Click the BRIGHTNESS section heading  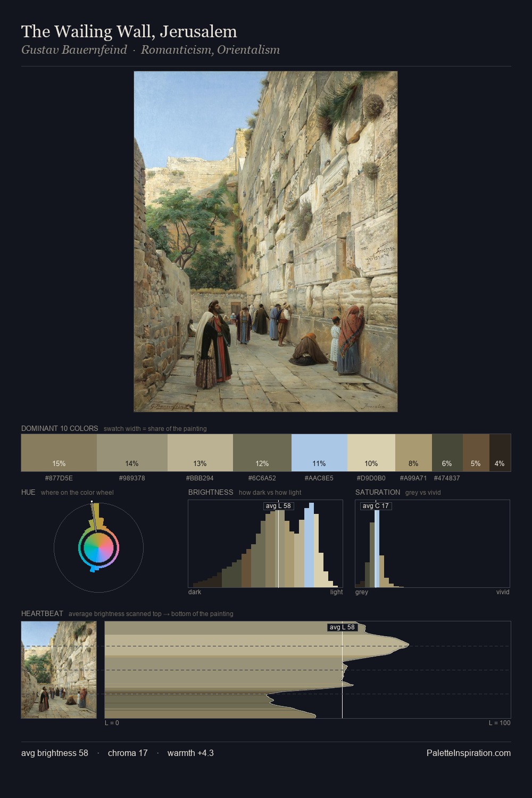coord(211,492)
